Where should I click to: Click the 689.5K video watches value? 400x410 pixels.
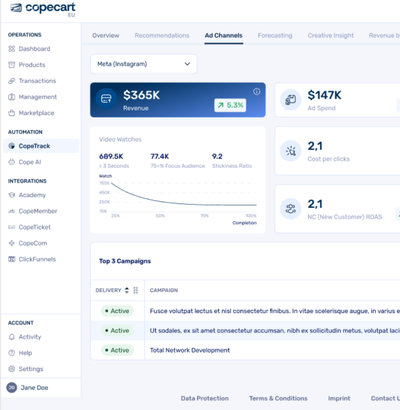pyautogui.click(x=111, y=156)
